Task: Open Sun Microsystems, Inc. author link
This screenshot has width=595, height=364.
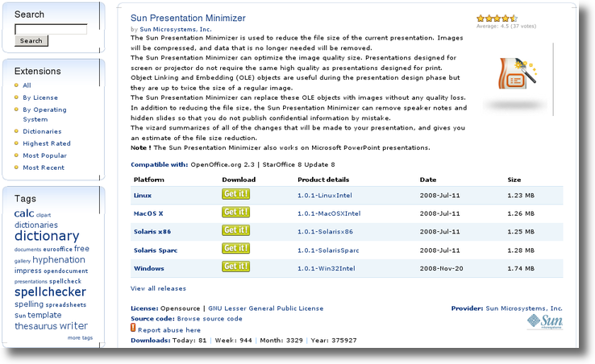Action: click(x=176, y=29)
